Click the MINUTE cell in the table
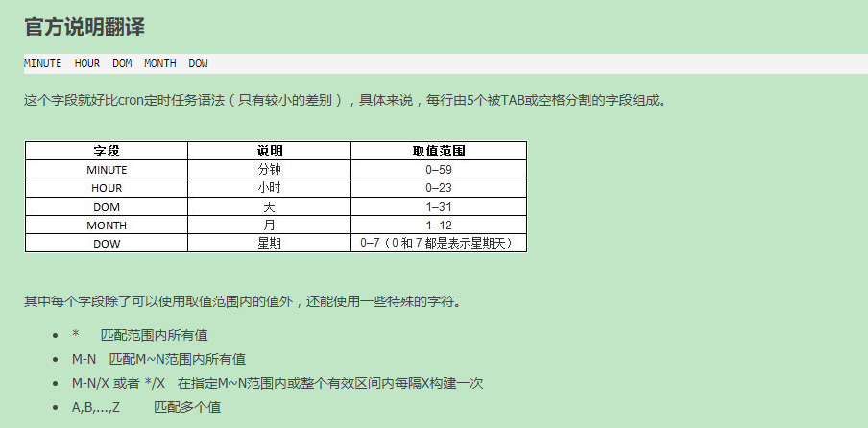Viewport: 868px width, 428px height. pyautogui.click(x=107, y=169)
